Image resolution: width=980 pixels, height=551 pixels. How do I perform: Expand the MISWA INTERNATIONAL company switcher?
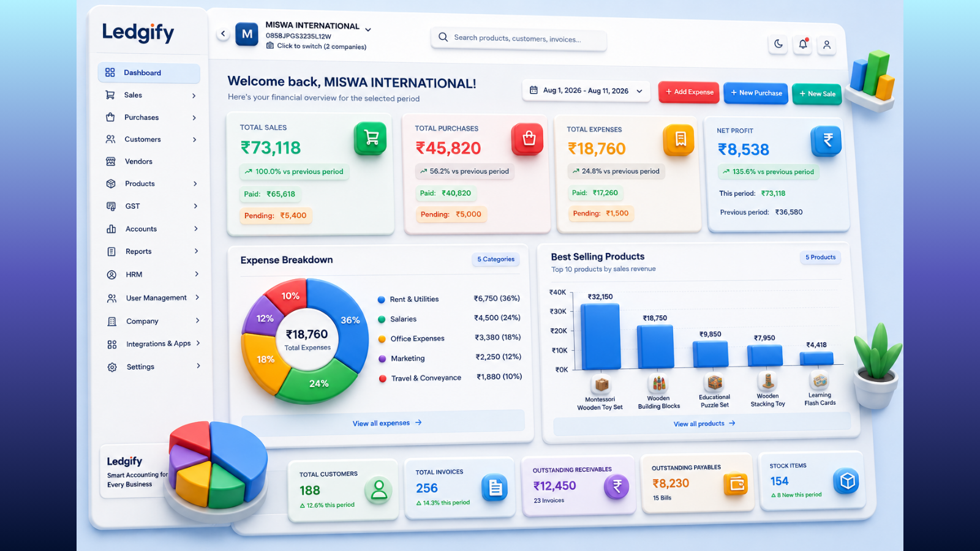[x=368, y=29]
